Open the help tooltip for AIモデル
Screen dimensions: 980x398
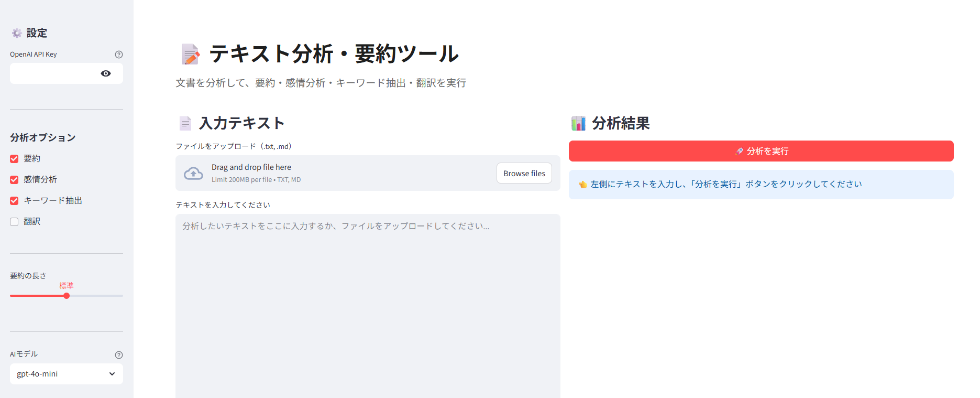click(119, 355)
